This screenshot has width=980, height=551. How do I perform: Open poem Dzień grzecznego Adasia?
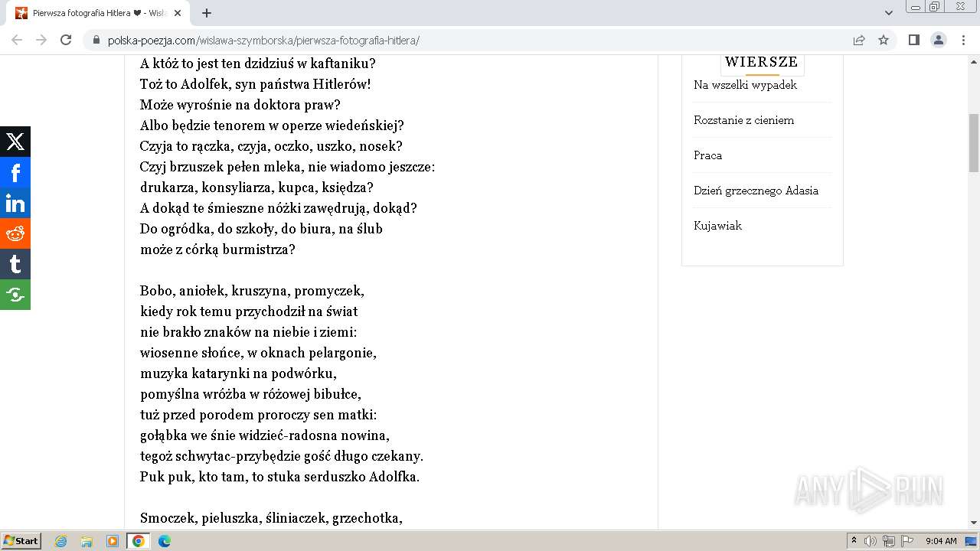pos(756,191)
